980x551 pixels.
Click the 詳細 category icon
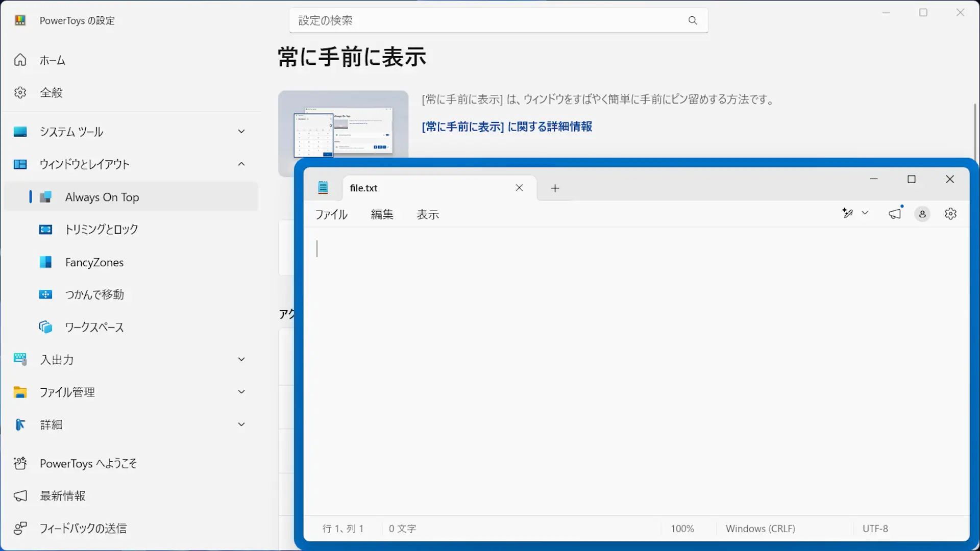click(x=20, y=424)
